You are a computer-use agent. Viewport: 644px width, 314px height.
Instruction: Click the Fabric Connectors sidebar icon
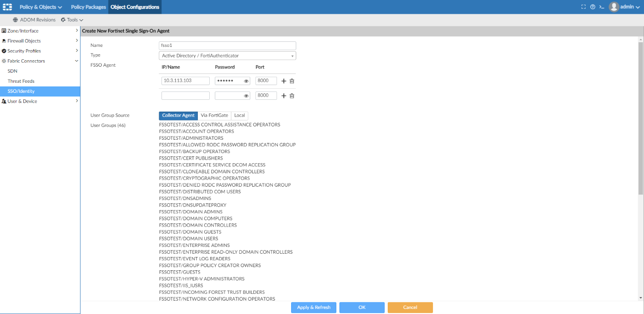click(4, 61)
